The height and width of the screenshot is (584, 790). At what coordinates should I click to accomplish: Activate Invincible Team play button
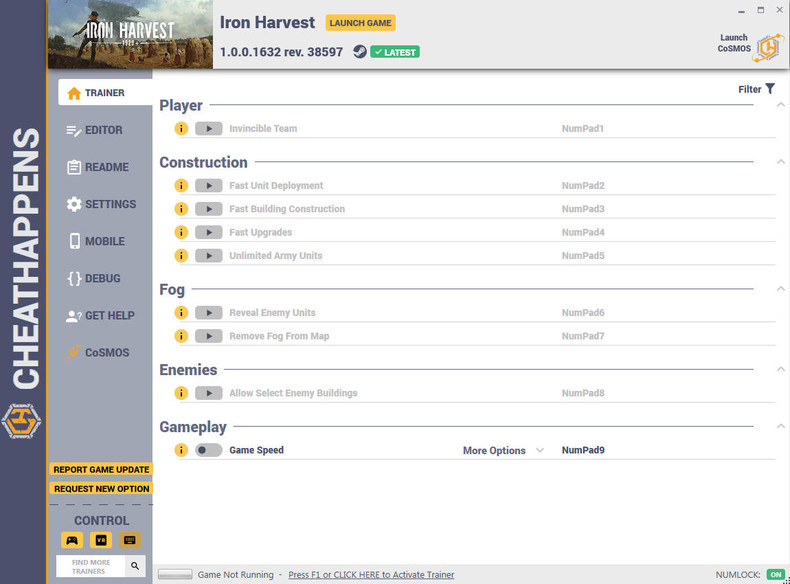coord(209,128)
